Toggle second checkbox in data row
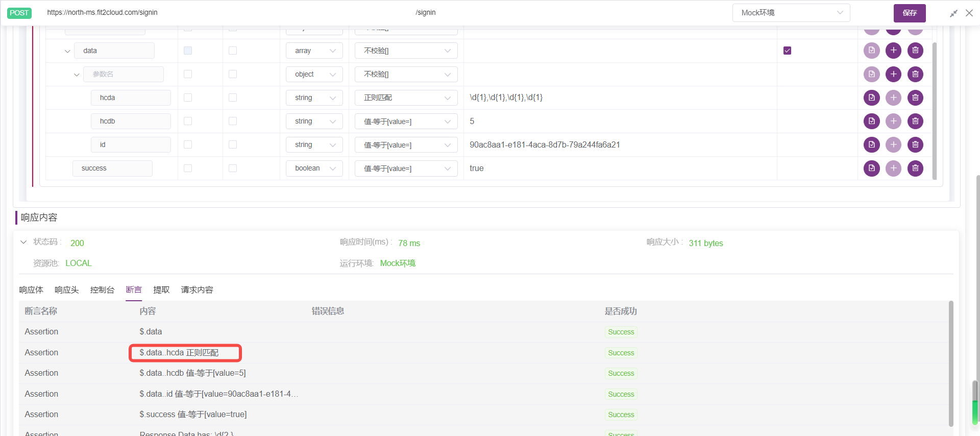 pyautogui.click(x=233, y=51)
